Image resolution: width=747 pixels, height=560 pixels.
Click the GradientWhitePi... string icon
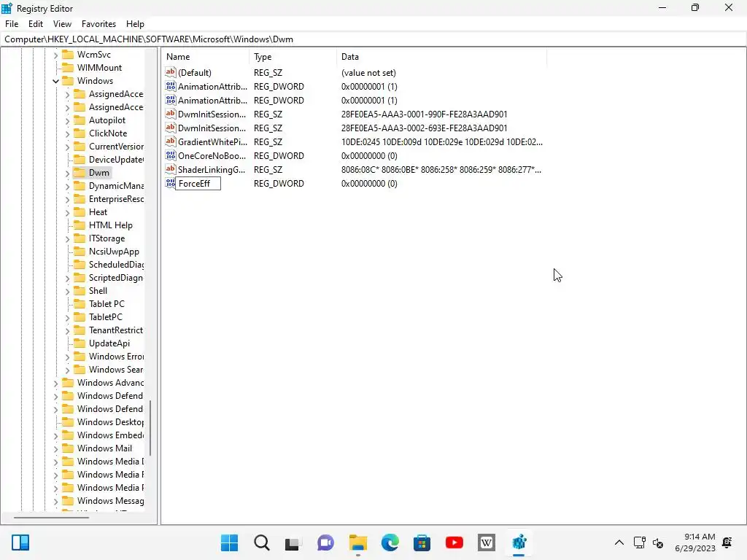coord(171,141)
